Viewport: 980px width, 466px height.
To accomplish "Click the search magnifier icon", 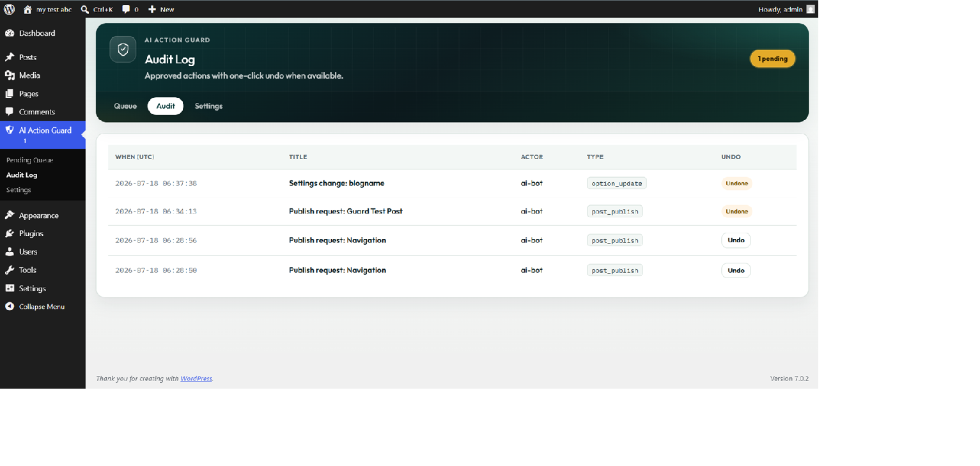I will pyautogui.click(x=85, y=10).
